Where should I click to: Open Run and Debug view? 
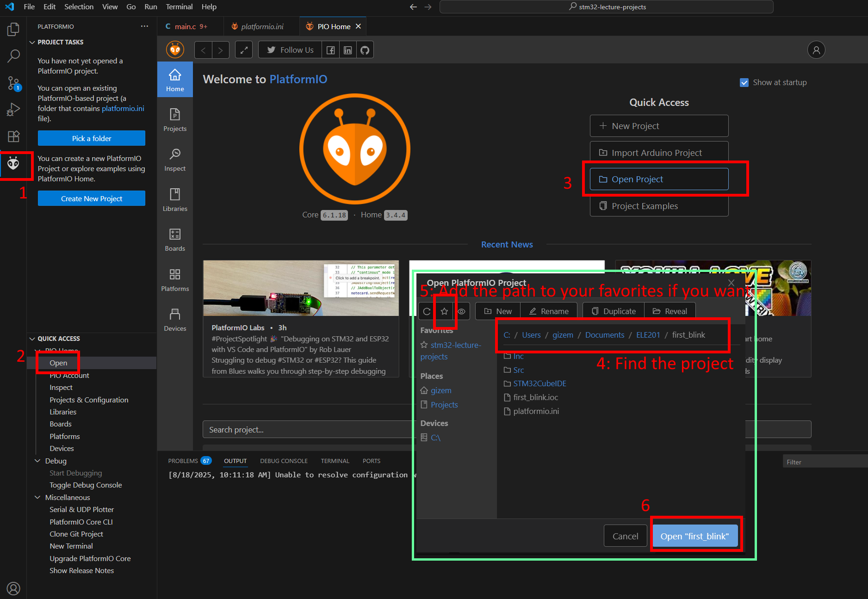13,110
